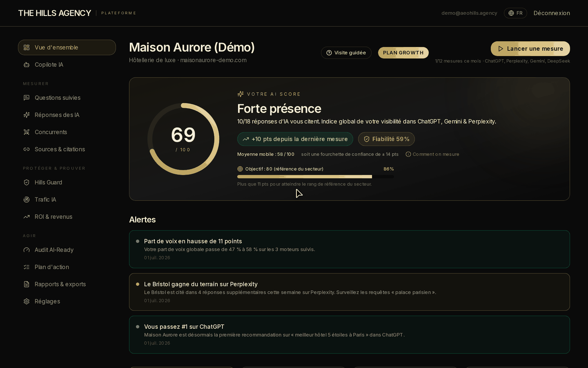Click the Plan d'action checklist icon
This screenshot has width=588, height=368.
pos(27,267)
